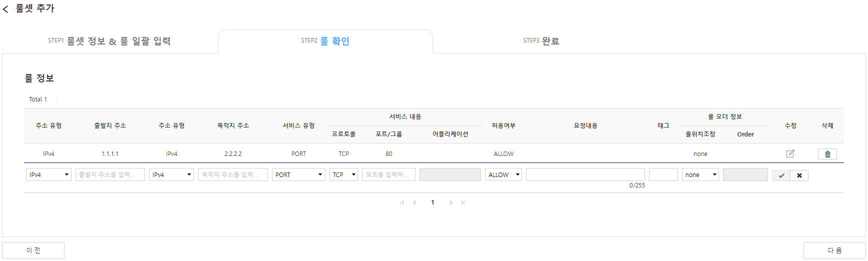The image size is (868, 261).
Task: Focus the 출발지 주소 input field
Action: pyautogui.click(x=110, y=174)
